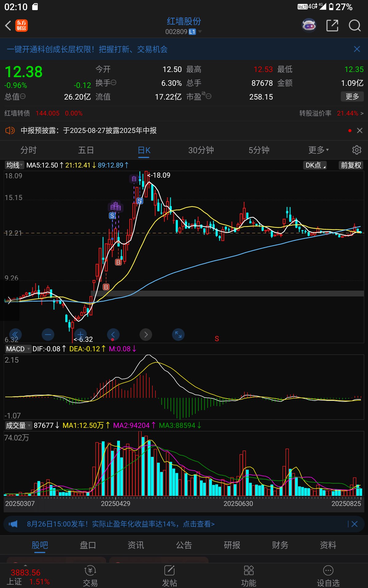Open the 一键开通科创成长层权限 banner
Screen dimensions: 368x588
(x=87, y=49)
